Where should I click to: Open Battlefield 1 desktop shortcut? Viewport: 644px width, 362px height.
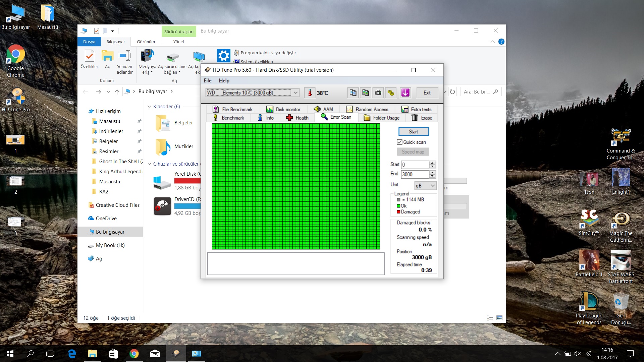[589, 263]
